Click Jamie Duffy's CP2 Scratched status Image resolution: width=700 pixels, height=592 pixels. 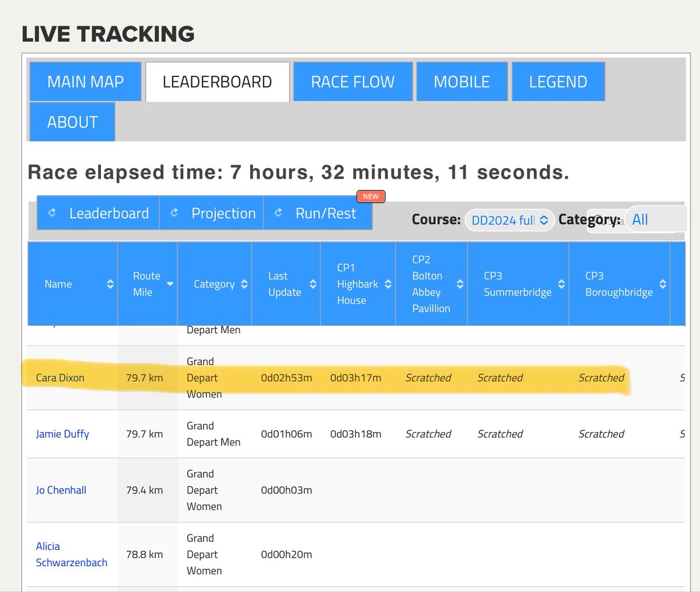tap(428, 434)
